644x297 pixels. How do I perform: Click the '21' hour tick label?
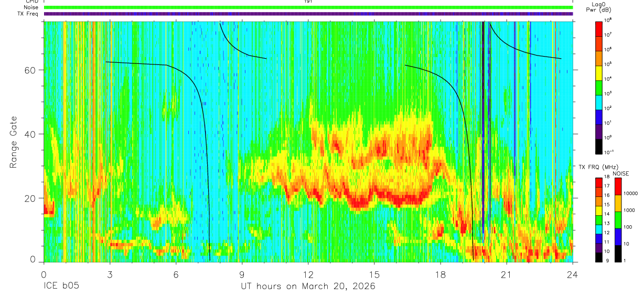point(506,274)
